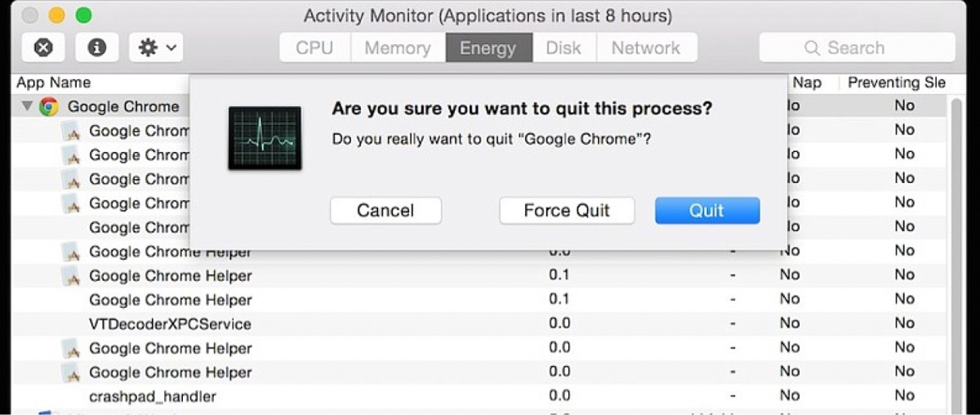Open the Disk tab
This screenshot has width=980, height=415.
563,47
